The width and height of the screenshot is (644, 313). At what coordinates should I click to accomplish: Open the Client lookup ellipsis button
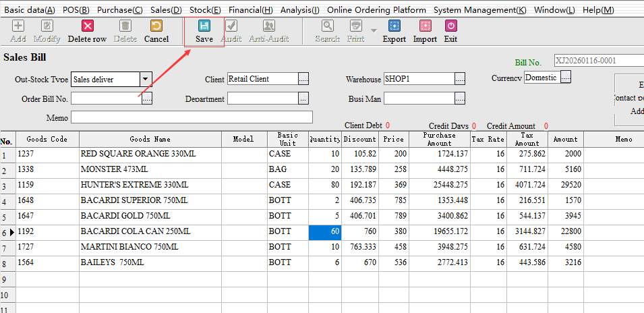[x=303, y=79]
